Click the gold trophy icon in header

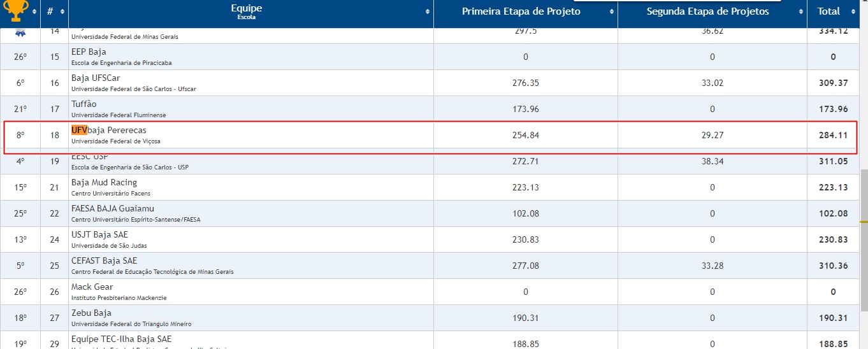16,11
